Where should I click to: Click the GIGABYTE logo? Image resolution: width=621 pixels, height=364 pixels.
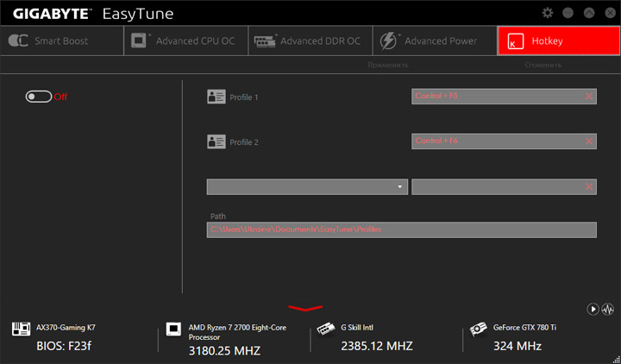click(52, 14)
